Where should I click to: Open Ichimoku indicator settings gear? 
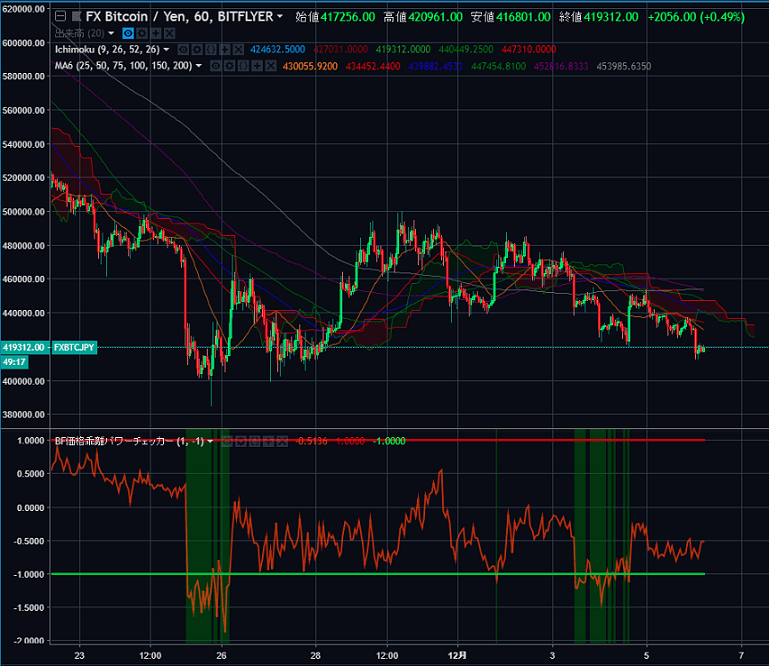(197, 50)
